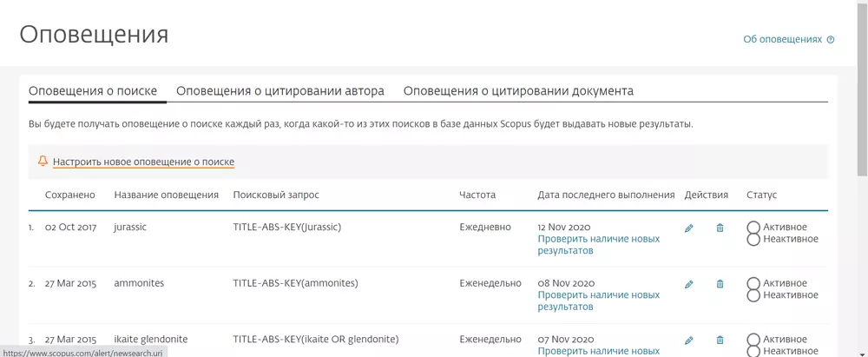Delete the ammonites alert with trash icon
This screenshot has height=357, width=868.
click(720, 284)
